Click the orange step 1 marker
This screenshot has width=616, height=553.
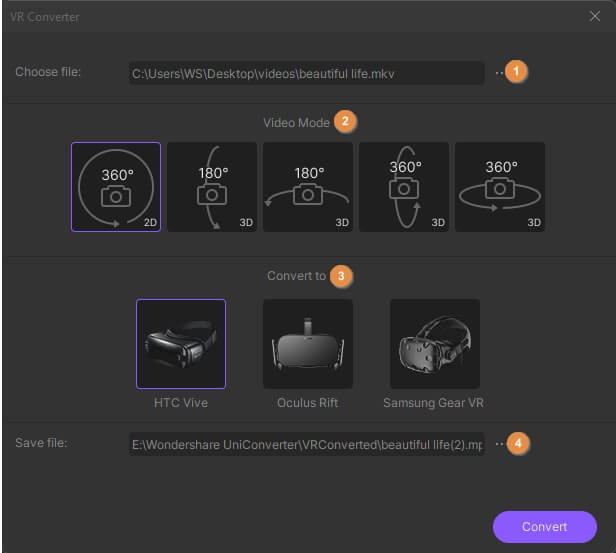pyautogui.click(x=516, y=72)
